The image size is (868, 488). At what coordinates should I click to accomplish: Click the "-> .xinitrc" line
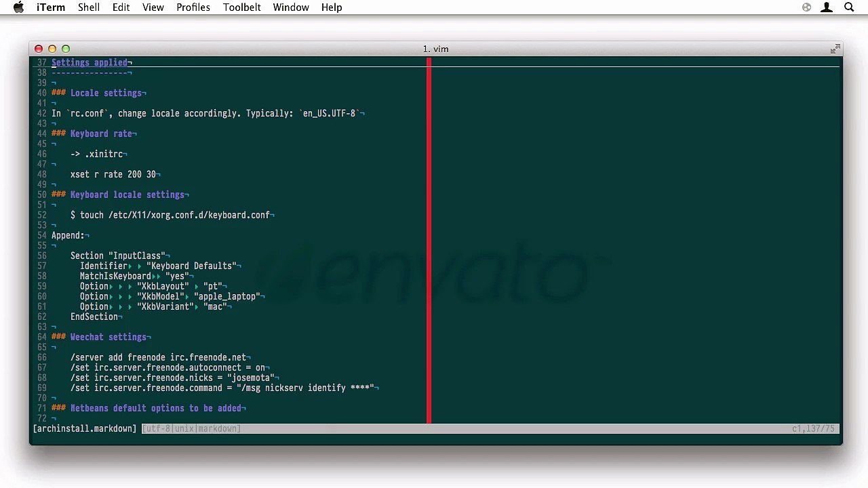[97, 154]
